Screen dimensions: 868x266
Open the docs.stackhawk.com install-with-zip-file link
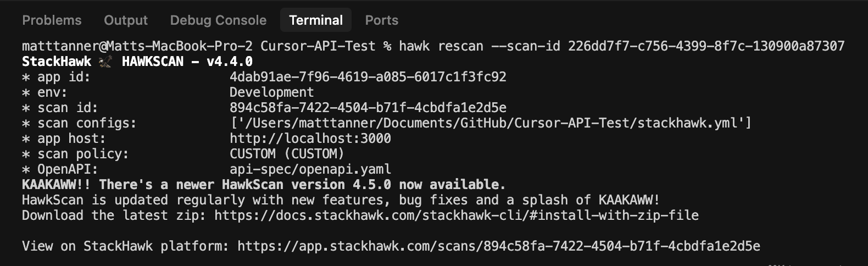[x=457, y=215]
